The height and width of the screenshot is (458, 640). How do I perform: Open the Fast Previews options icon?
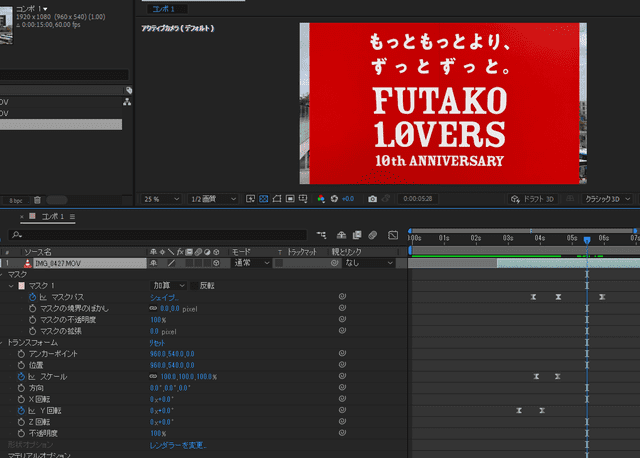[x=250, y=199]
